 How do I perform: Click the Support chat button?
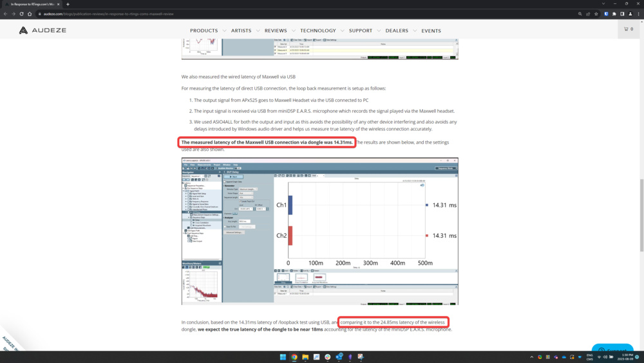click(612, 351)
